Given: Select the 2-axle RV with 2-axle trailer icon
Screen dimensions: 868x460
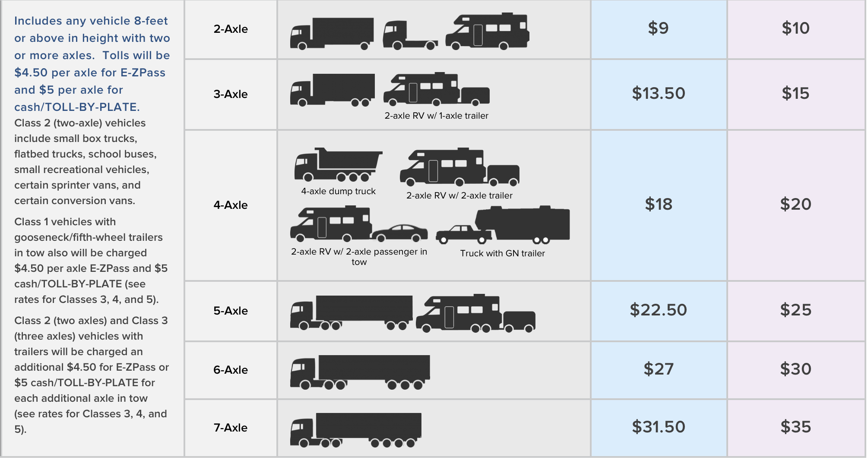Looking at the screenshot, I should click(459, 167).
